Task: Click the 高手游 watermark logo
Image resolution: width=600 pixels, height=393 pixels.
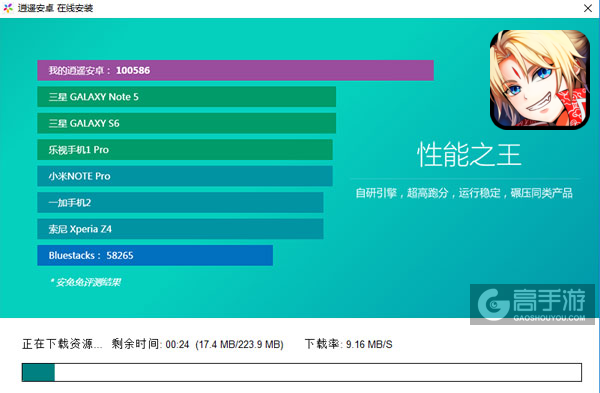Action: (x=532, y=305)
